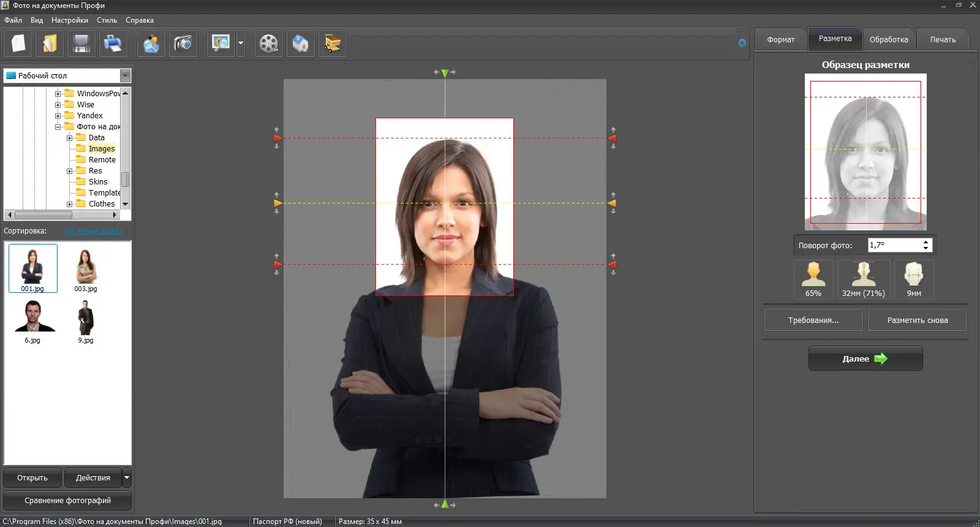Image resolution: width=980 pixels, height=527 pixels.
Task: Open dropdown arrow beside photo viewer icon
Action: point(241,44)
